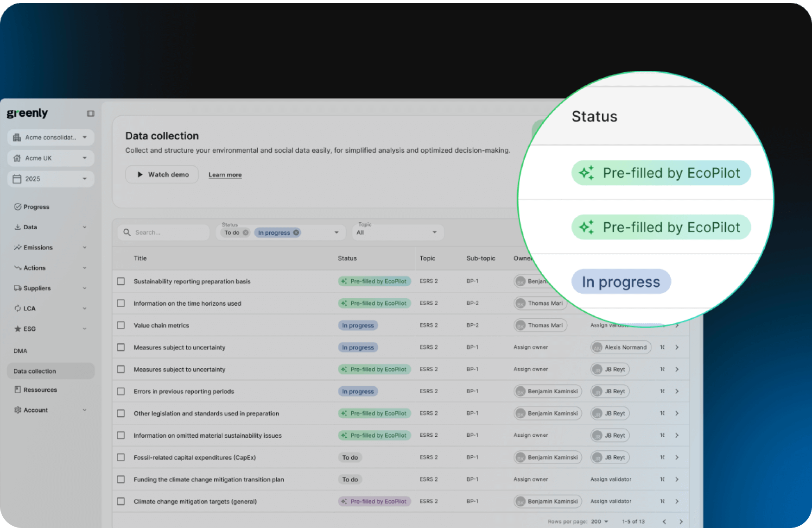Click the Emissions chart icon in sidebar
Screen dimensions: 812x528
point(18,247)
